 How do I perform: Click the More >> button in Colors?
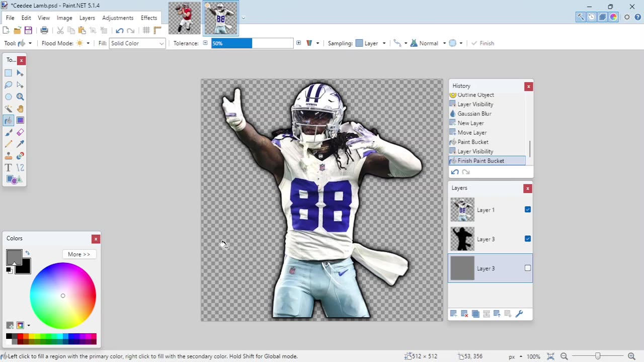79,254
